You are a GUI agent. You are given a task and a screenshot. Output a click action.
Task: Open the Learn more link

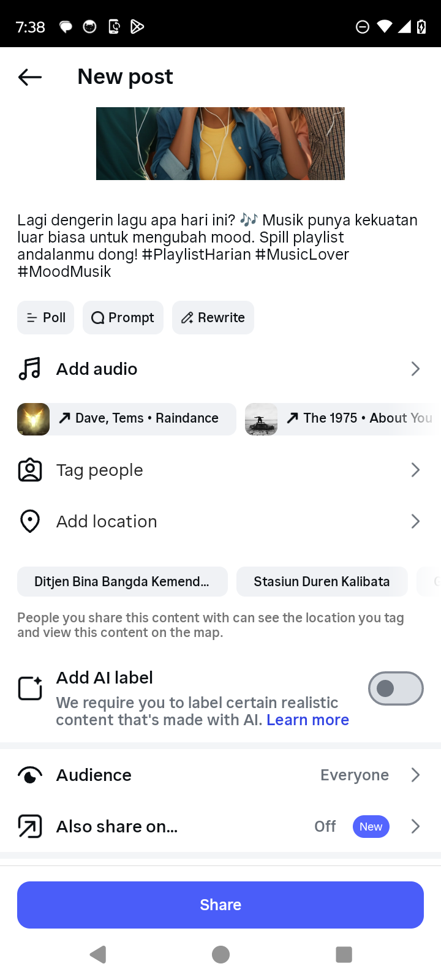coord(307,720)
